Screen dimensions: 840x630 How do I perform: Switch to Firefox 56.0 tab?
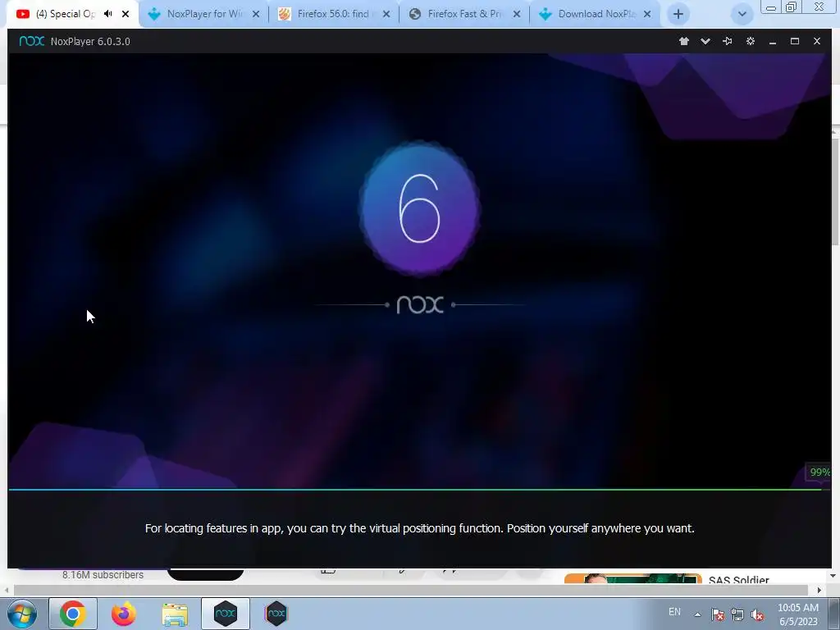(x=333, y=14)
